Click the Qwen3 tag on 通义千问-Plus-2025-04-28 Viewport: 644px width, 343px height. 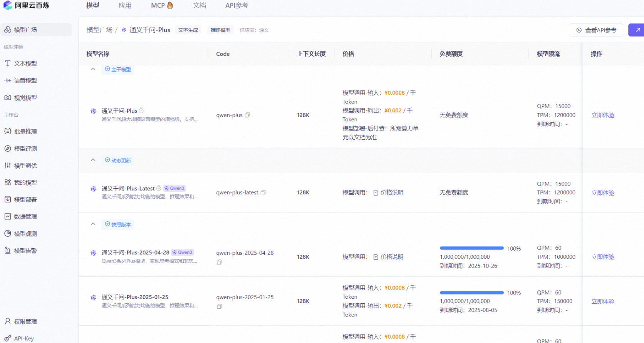coord(182,252)
